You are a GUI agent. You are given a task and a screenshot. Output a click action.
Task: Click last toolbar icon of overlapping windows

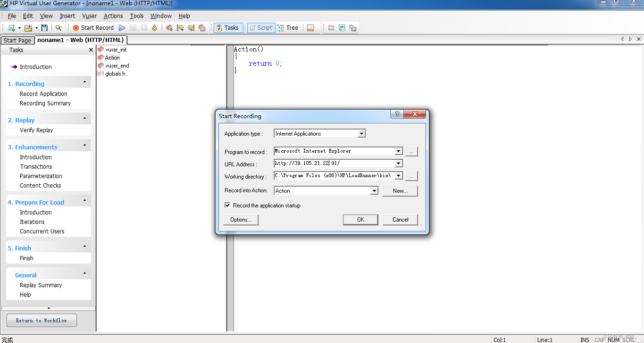(x=353, y=28)
